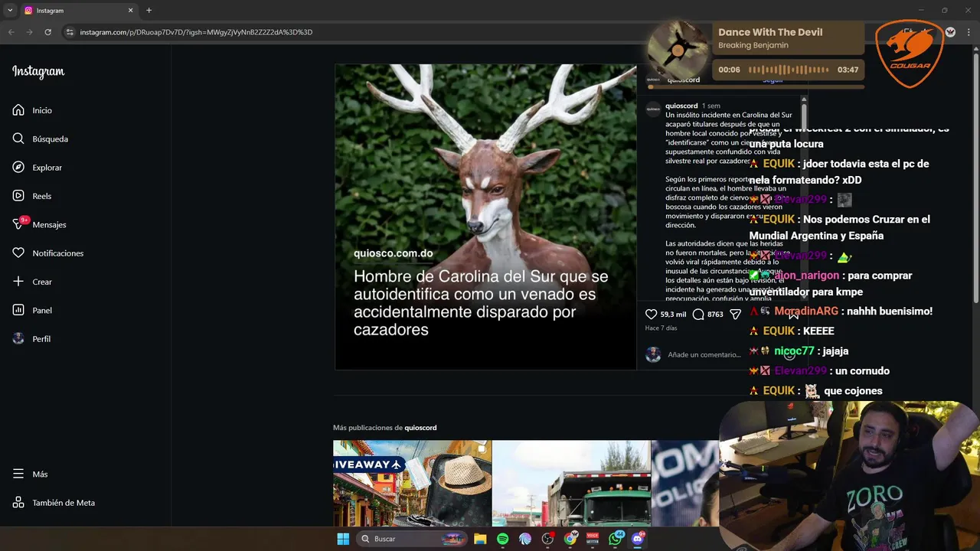This screenshot has width=980, height=551.
Task: Open WhatsApp from the taskbar
Action: click(616, 539)
